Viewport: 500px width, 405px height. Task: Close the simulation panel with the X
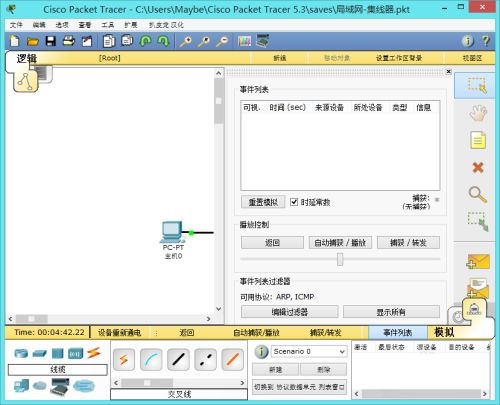(449, 71)
